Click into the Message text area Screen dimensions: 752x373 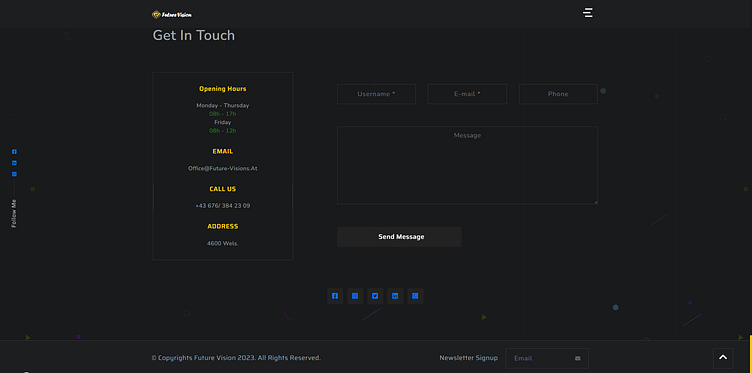coord(468,165)
